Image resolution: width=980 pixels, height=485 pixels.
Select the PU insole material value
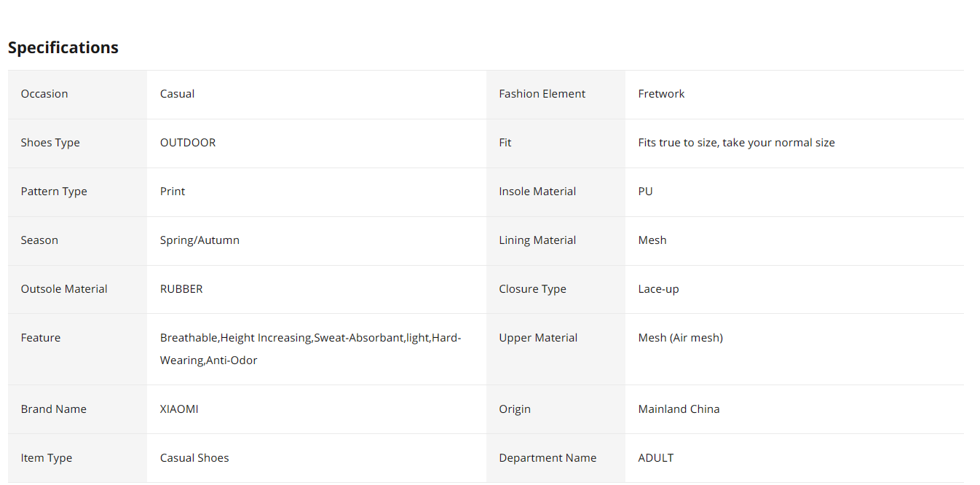click(645, 192)
